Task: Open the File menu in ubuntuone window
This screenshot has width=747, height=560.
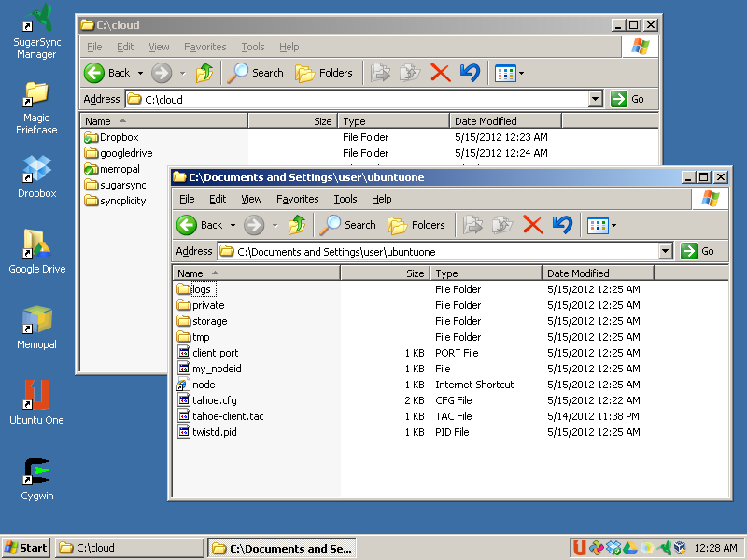Action: pyautogui.click(x=187, y=199)
